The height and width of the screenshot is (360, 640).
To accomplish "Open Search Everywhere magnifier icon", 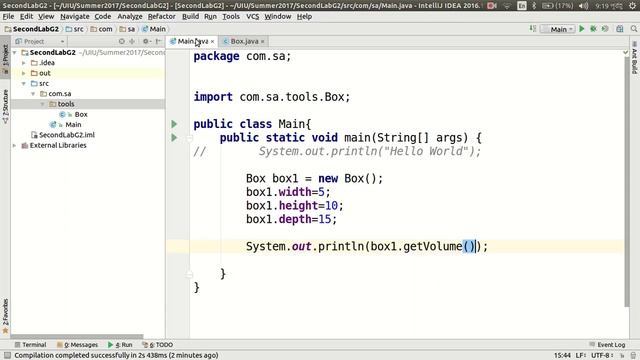I will pos(633,29).
